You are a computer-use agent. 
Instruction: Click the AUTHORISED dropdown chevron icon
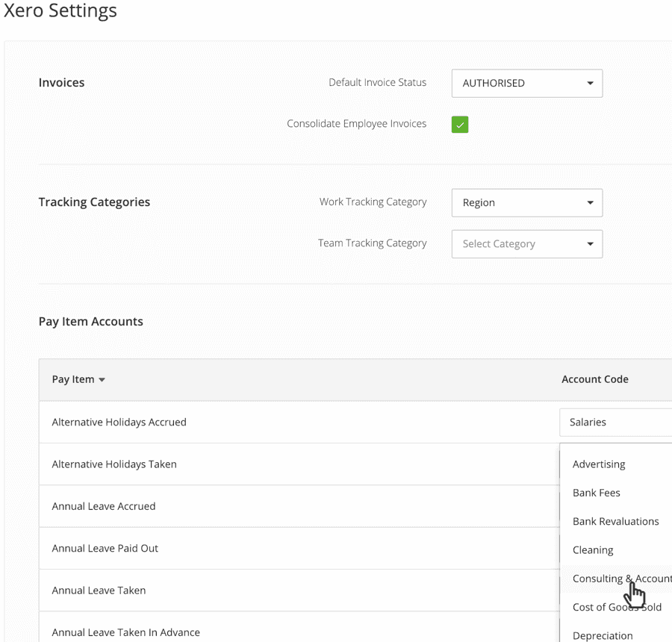click(x=589, y=83)
